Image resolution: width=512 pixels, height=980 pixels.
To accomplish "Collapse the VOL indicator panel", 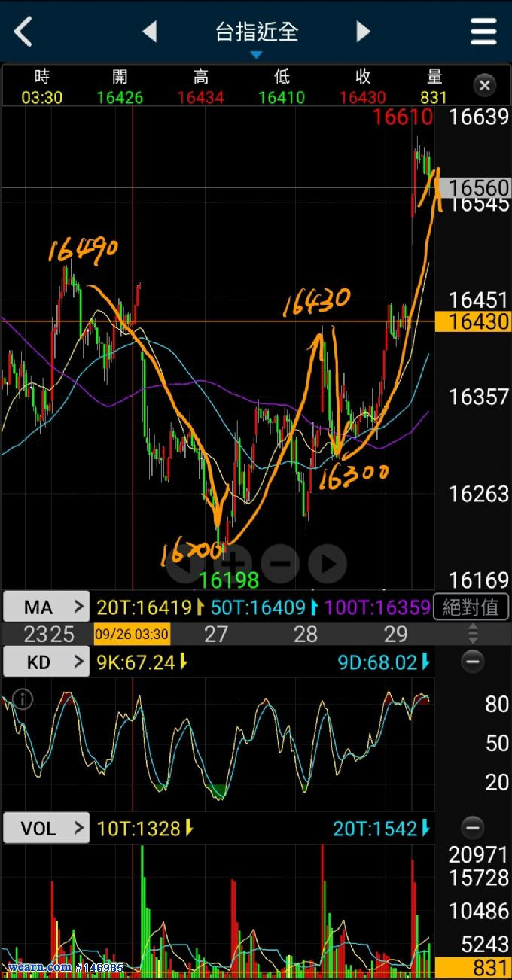I will 472,828.
